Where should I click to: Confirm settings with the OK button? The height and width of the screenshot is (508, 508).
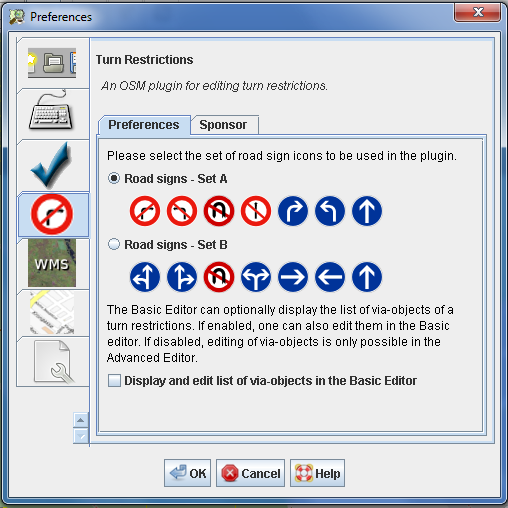[187, 473]
